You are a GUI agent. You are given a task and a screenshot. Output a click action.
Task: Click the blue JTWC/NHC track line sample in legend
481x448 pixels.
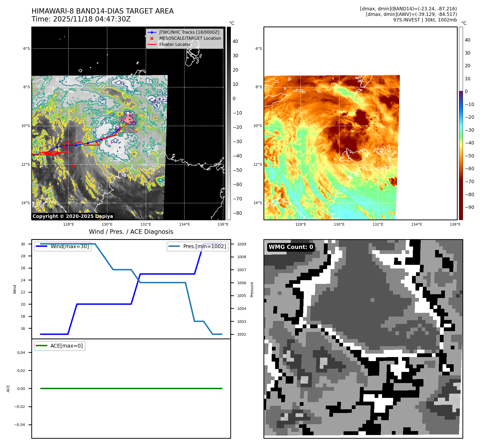coord(152,32)
